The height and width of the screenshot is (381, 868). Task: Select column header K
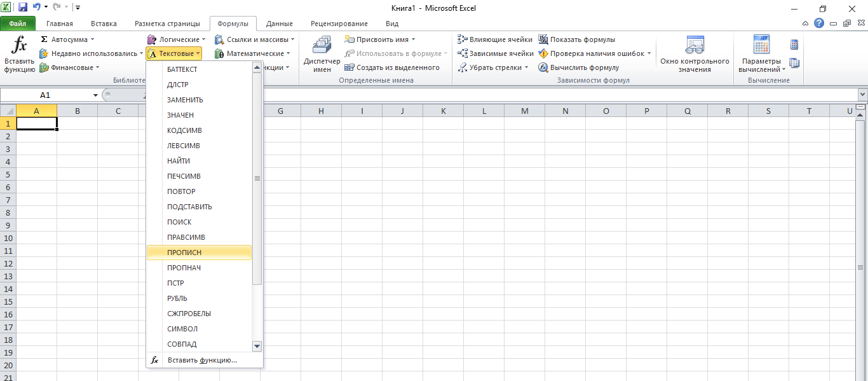pos(443,111)
